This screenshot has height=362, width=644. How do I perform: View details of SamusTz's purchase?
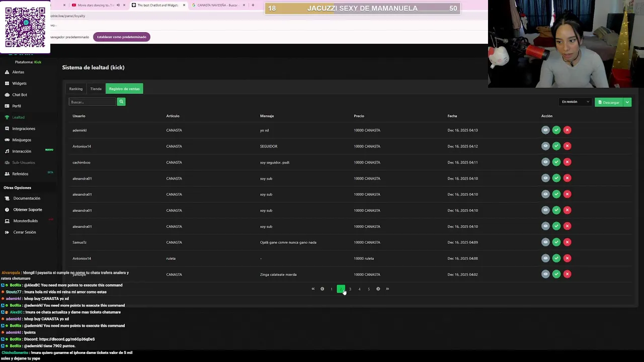click(545, 242)
